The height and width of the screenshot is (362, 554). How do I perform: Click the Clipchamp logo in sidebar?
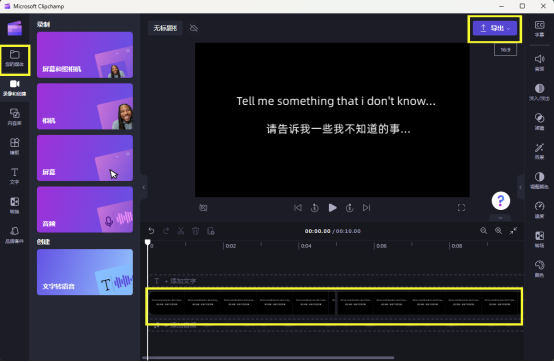point(14,28)
